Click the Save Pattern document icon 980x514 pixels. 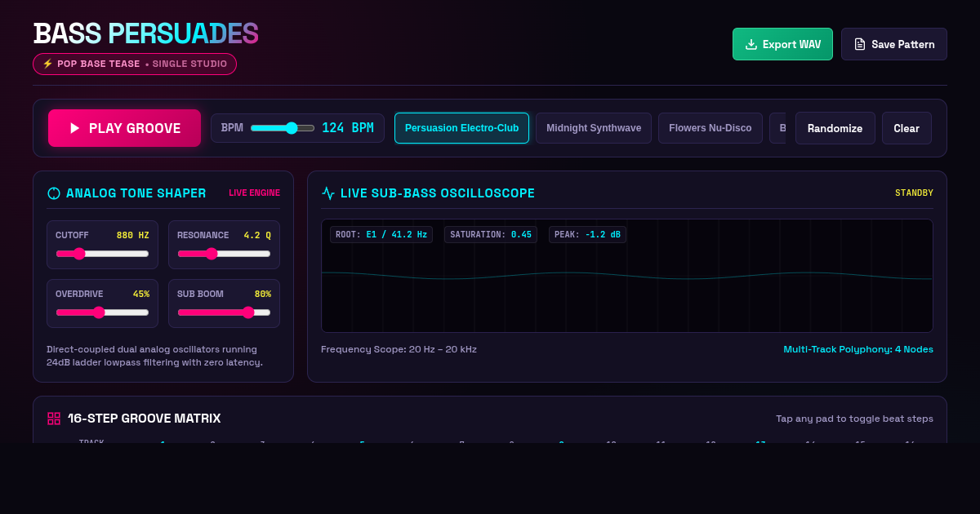click(860, 44)
